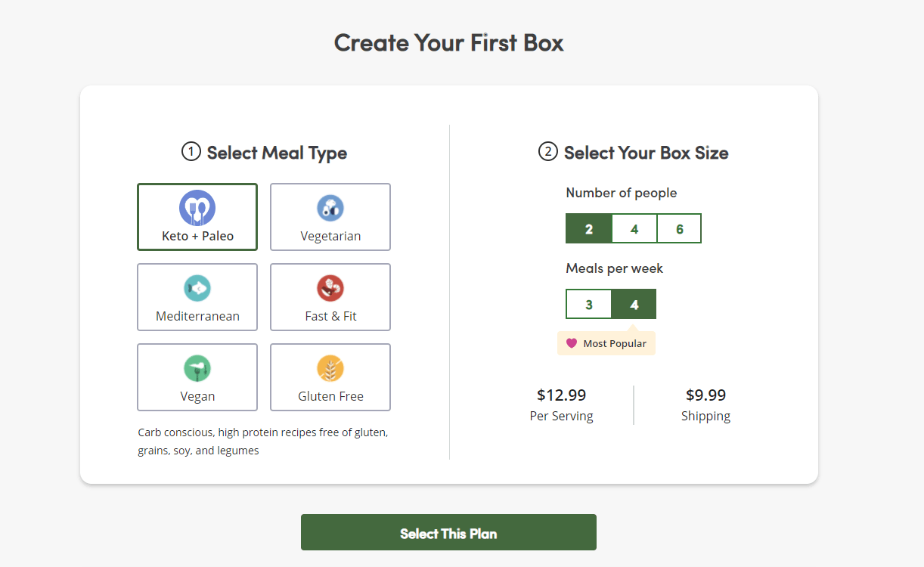
Task: Click the step 1 circled number icon
Action: coord(191,152)
